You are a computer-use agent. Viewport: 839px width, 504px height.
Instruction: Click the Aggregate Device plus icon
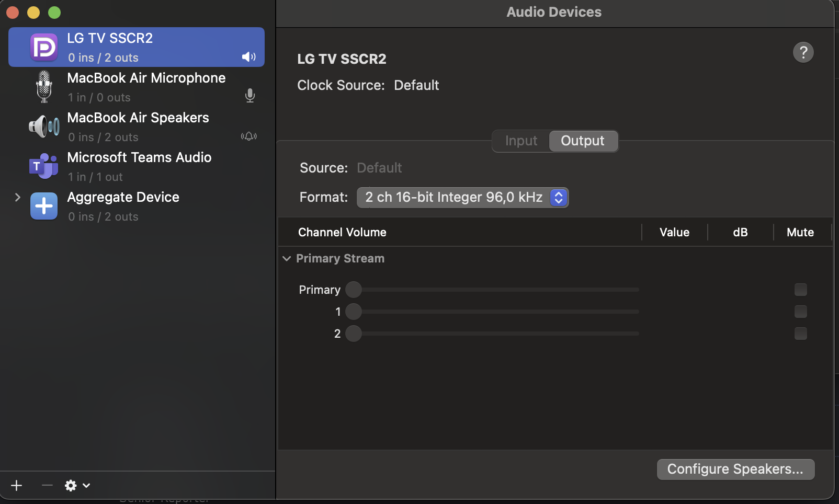coord(44,206)
